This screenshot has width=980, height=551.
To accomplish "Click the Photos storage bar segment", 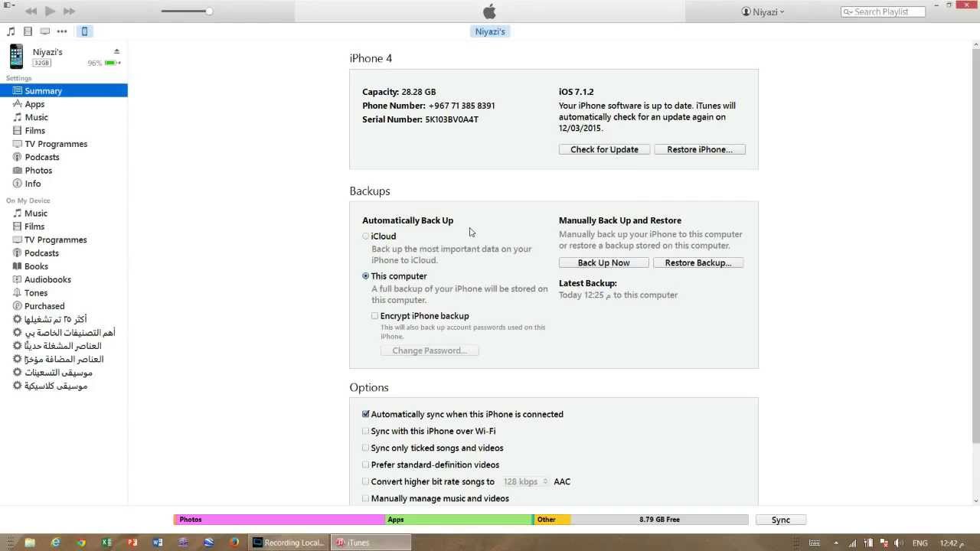I will click(x=279, y=520).
